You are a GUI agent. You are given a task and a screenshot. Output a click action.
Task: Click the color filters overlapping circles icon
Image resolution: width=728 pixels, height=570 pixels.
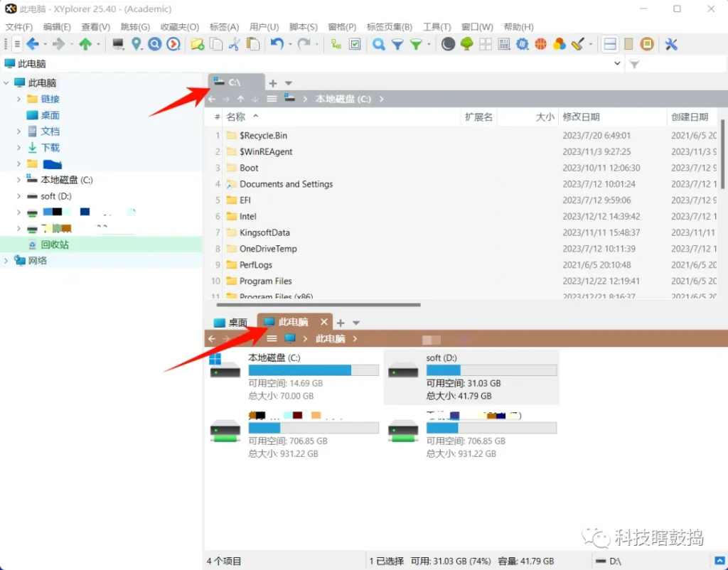[x=560, y=44]
